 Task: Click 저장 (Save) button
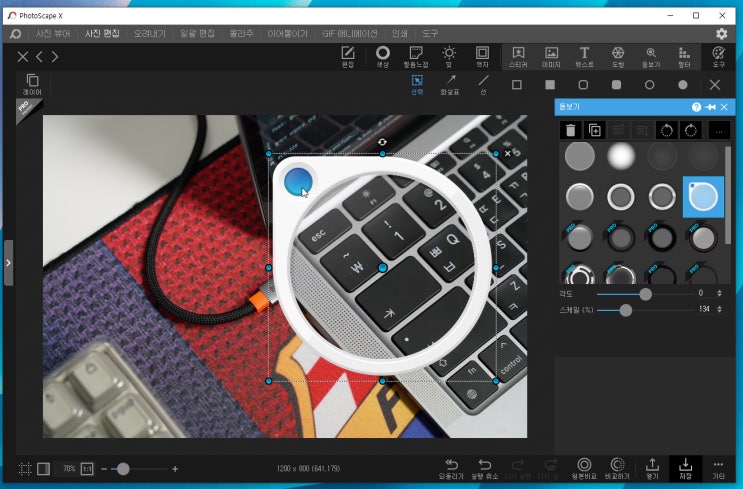click(685, 469)
